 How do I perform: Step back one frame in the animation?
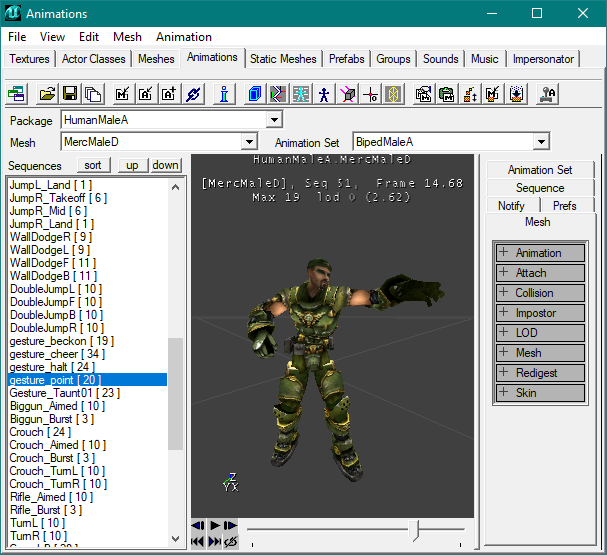point(198,525)
